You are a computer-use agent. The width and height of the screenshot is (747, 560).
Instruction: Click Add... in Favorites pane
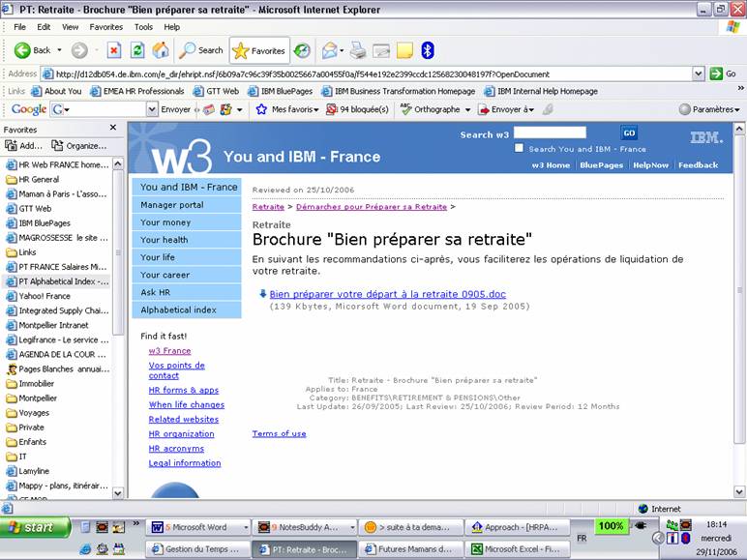(x=23, y=146)
